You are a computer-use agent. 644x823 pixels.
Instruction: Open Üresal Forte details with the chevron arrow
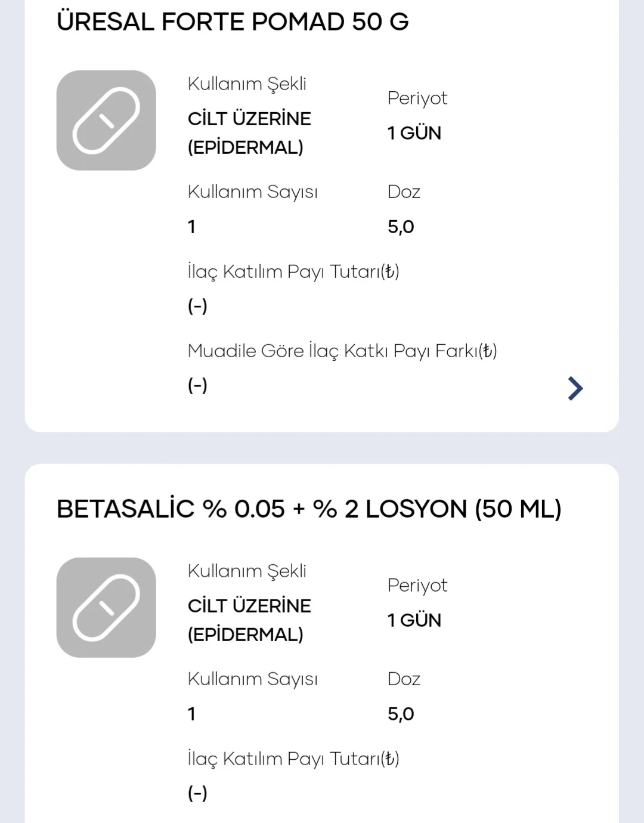tap(575, 388)
